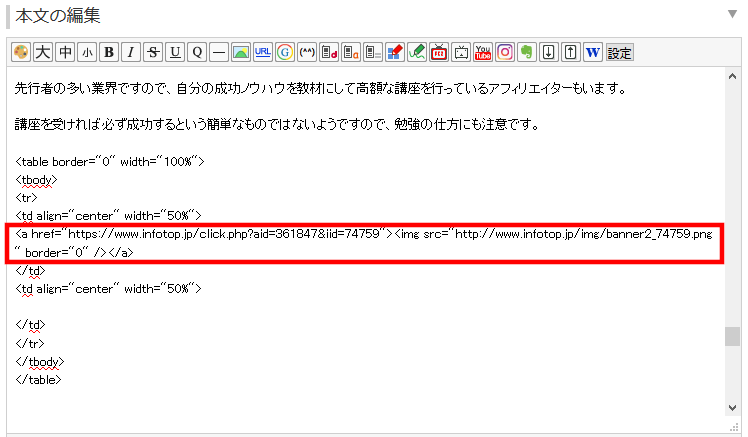Open the color palette tool

point(21,52)
